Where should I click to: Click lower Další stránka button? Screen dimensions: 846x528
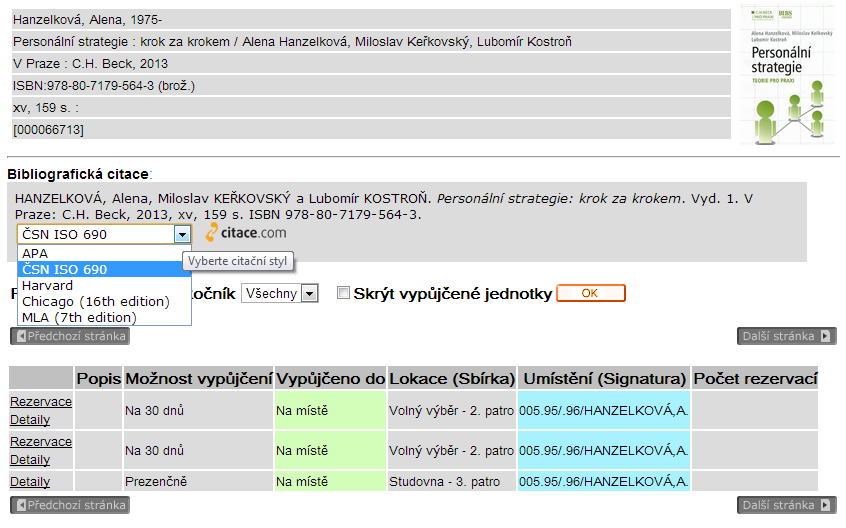coord(787,505)
